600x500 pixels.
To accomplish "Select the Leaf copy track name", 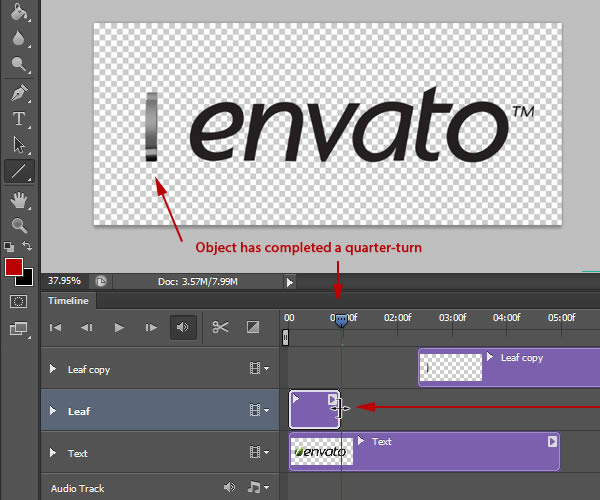I will [89, 370].
